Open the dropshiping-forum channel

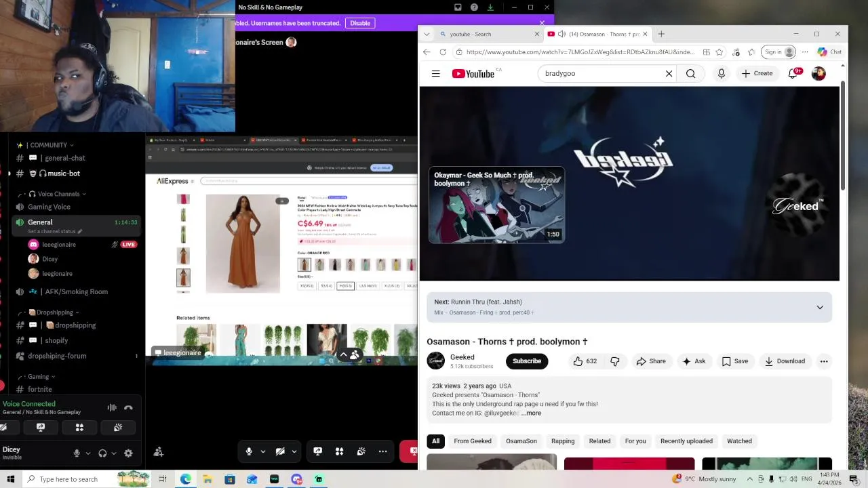point(57,356)
